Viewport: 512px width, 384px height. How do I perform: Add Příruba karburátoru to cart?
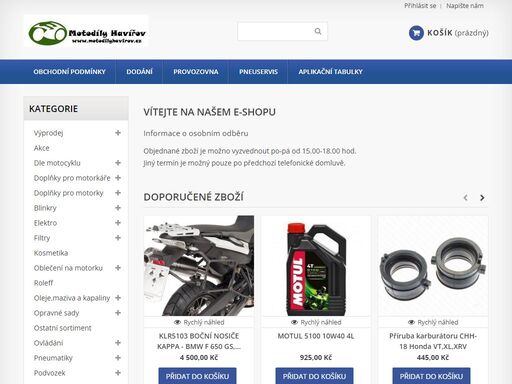coord(431,376)
